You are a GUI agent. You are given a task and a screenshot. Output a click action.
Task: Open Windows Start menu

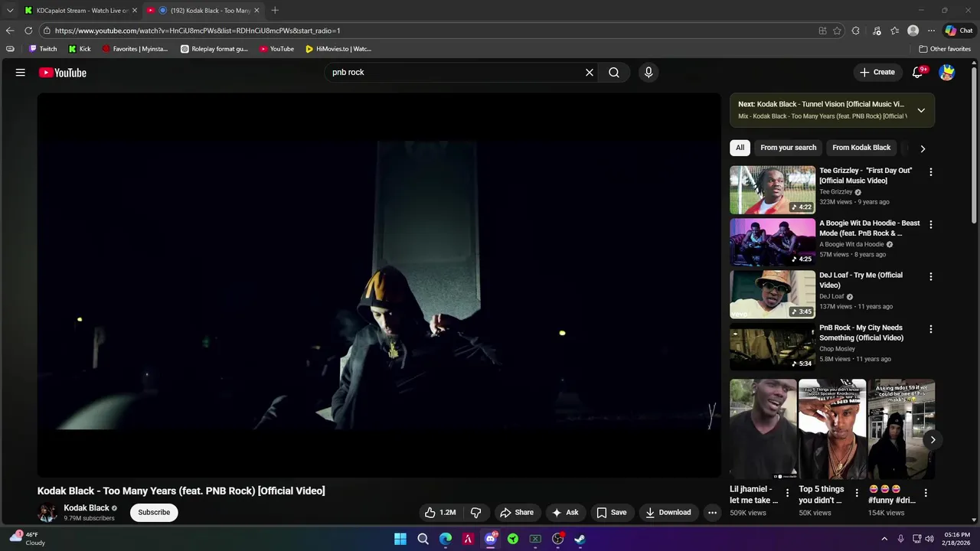click(400, 539)
